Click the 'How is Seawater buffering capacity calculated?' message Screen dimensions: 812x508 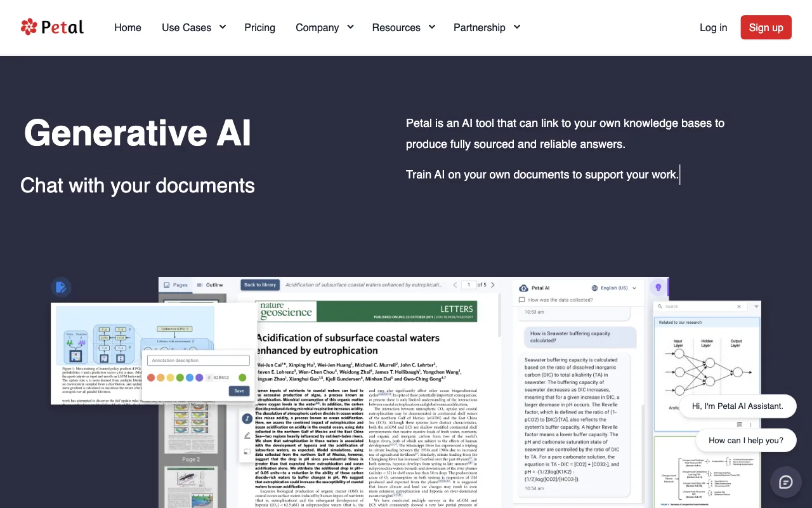(580, 337)
